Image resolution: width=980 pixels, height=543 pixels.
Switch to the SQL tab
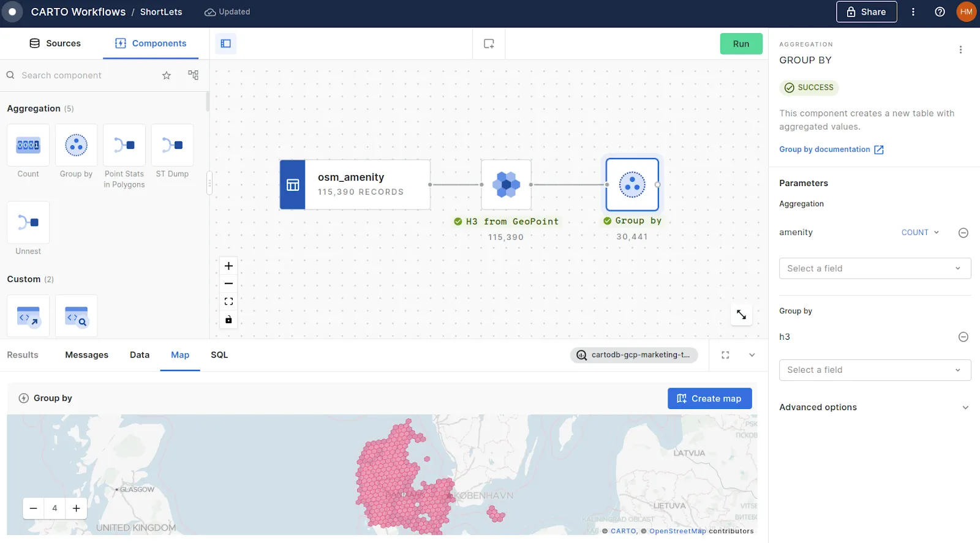[219, 355]
